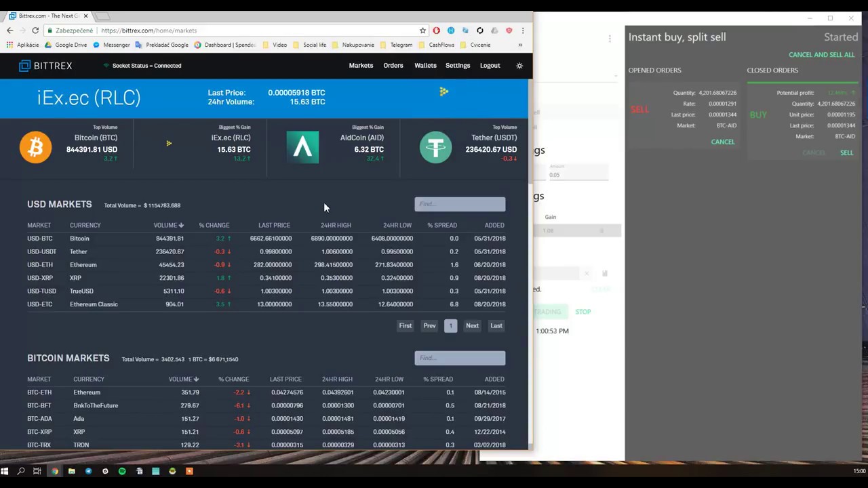Click the iEx.ec yellow logo in the Biggest % Gain card
This screenshot has width=868, height=488.
(169, 144)
